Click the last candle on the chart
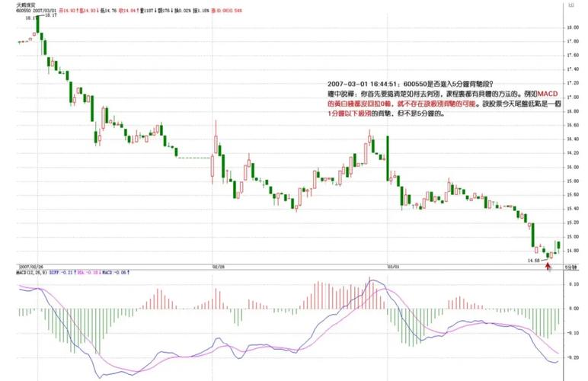588x381 pixels. click(558, 245)
